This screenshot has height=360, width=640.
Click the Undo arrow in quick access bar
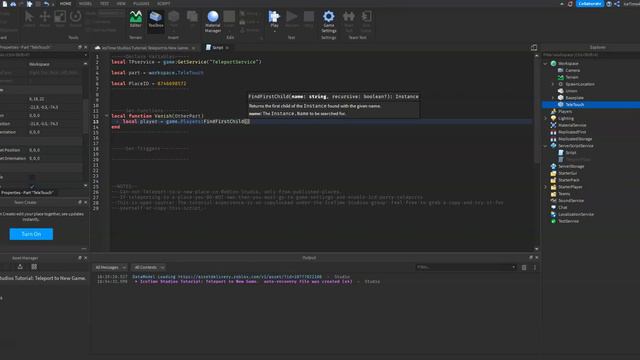point(46,4)
